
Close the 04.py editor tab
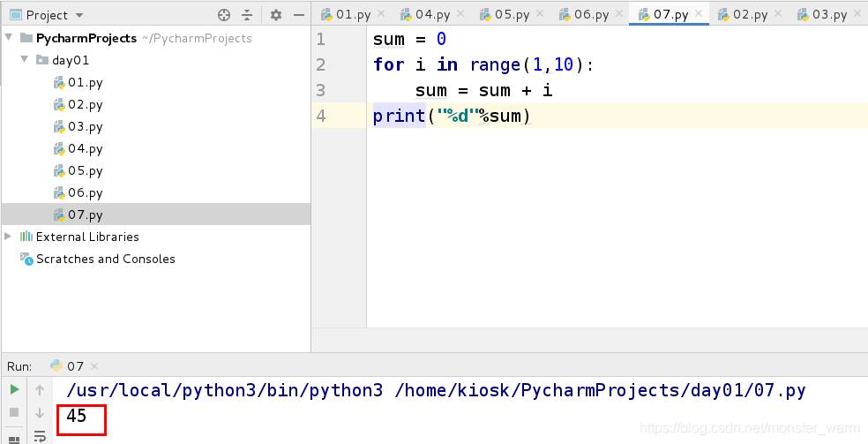pyautogui.click(x=460, y=13)
